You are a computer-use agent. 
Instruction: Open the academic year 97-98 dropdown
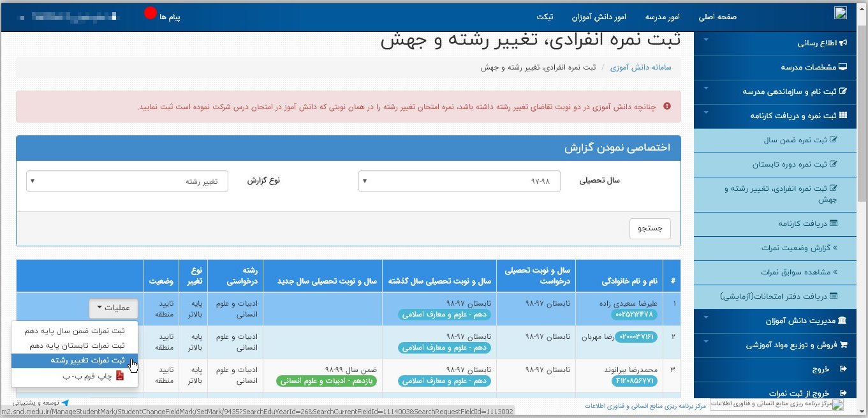[459, 181]
